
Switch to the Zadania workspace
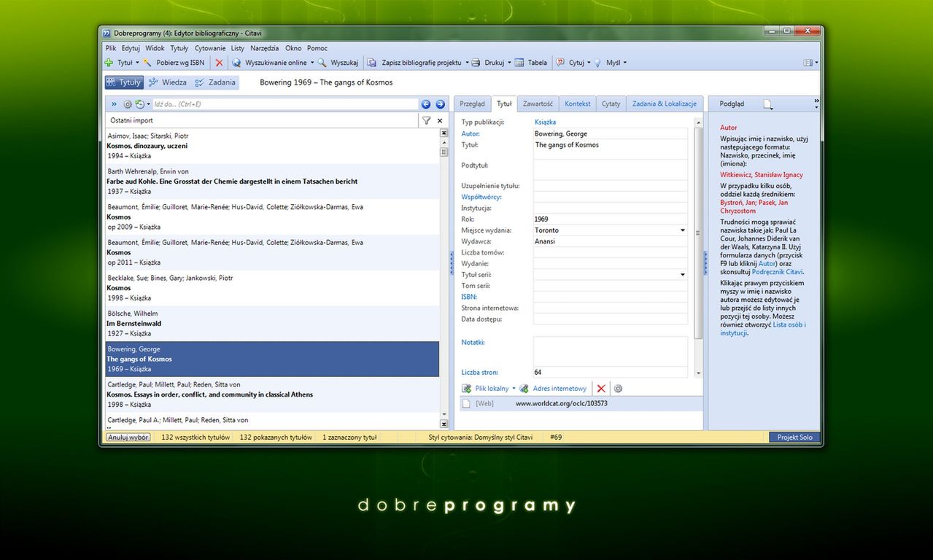pyautogui.click(x=216, y=82)
